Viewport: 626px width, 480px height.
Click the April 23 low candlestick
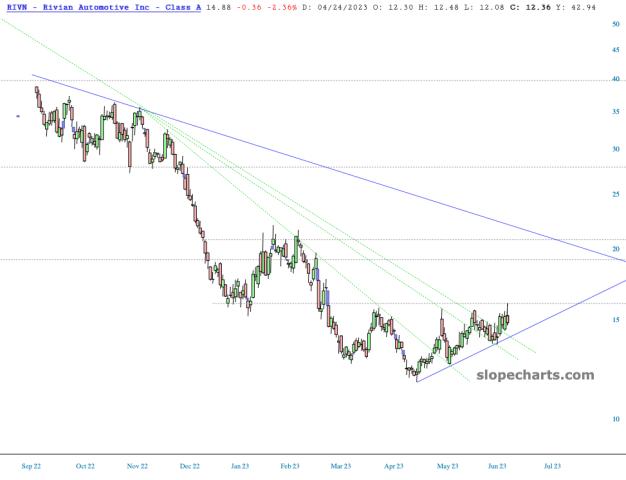click(x=415, y=372)
